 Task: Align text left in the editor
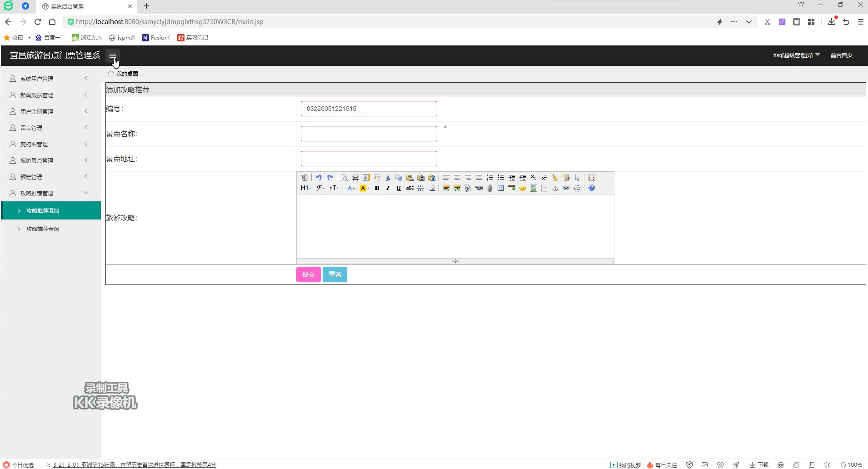[446, 178]
